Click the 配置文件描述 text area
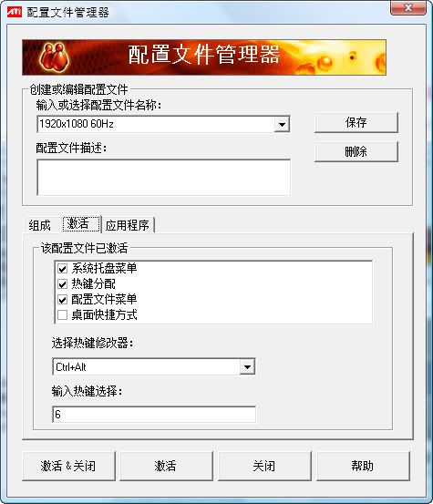This screenshot has width=433, height=504. click(x=163, y=177)
